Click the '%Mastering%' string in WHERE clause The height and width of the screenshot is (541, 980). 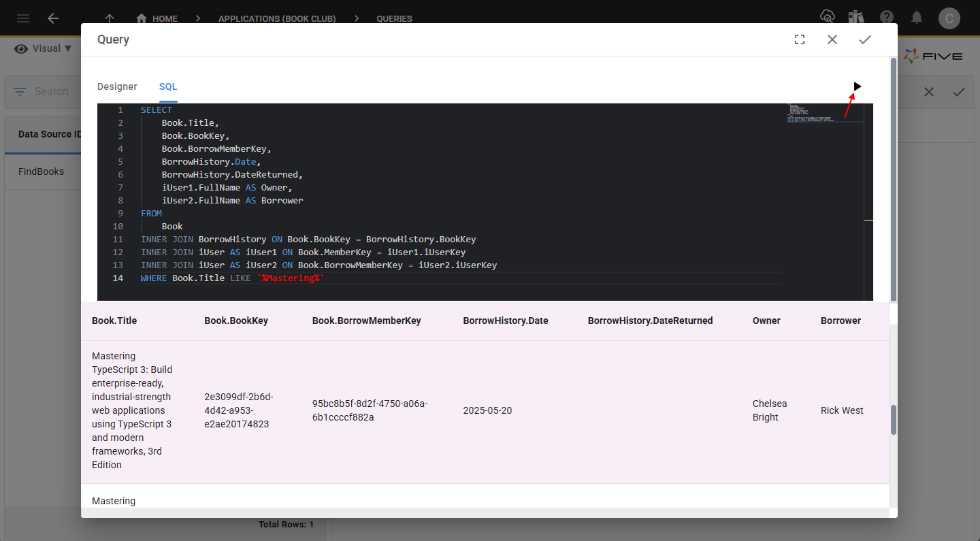pos(291,278)
